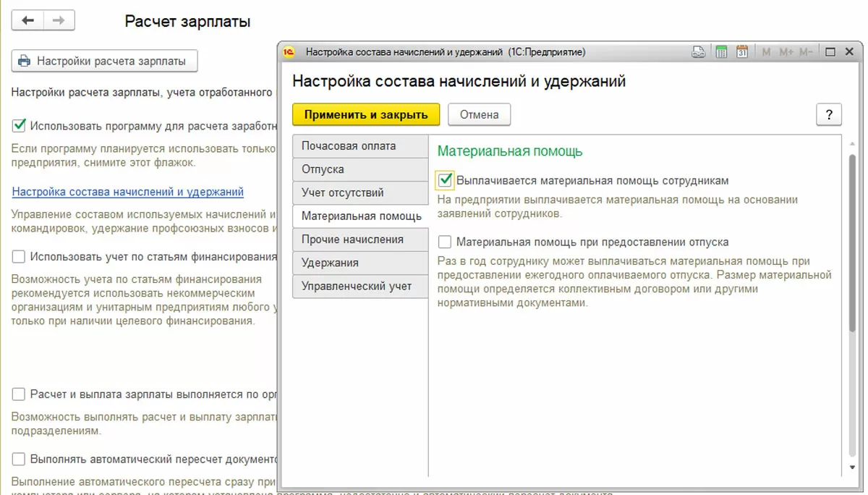Click the M memory button in title bar
Image resolution: width=868 pixels, height=495 pixels.
767,51
